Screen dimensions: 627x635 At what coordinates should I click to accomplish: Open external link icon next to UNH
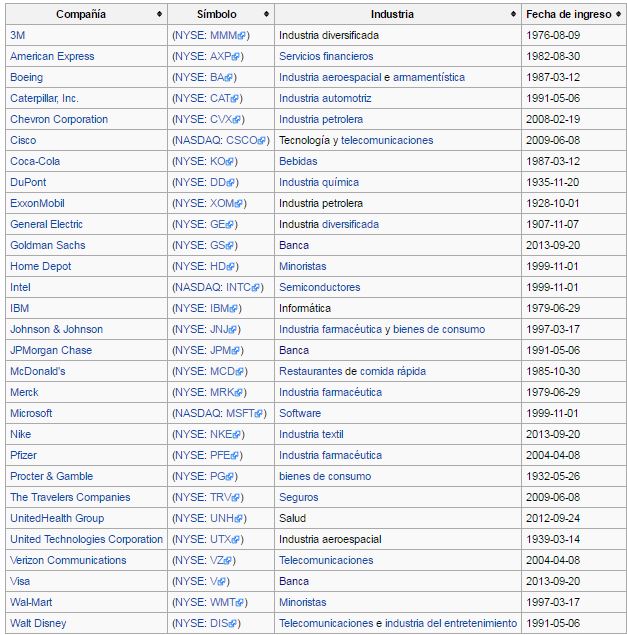[x=239, y=519]
